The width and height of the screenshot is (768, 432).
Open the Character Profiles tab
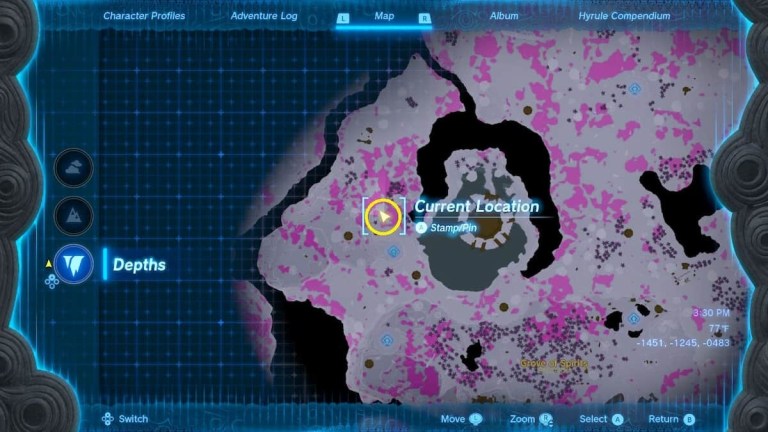pyautogui.click(x=147, y=16)
